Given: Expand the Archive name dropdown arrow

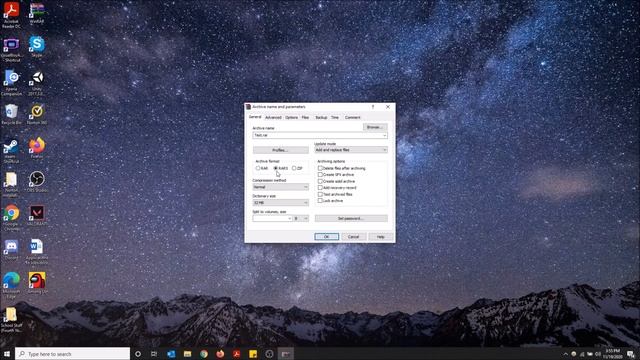Looking at the screenshot, I should point(384,135).
